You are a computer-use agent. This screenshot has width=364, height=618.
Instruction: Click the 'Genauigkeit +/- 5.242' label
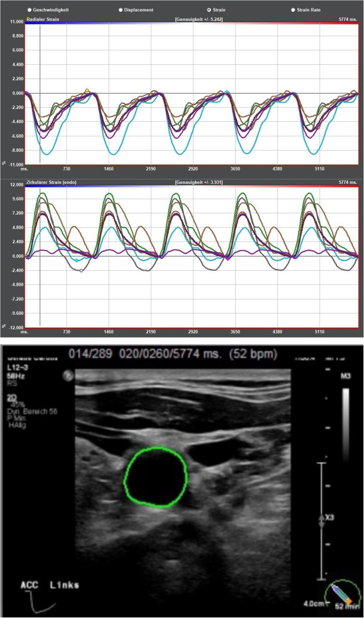(198, 19)
